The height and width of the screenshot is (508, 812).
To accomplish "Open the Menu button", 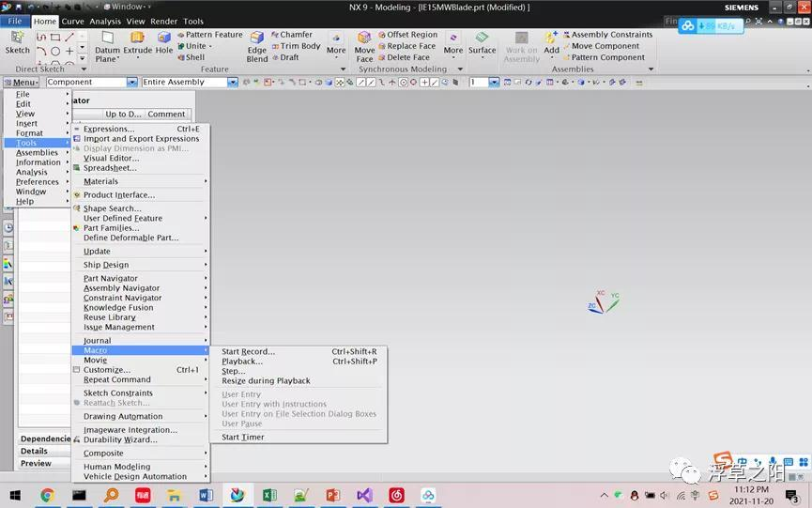I will click(22, 82).
